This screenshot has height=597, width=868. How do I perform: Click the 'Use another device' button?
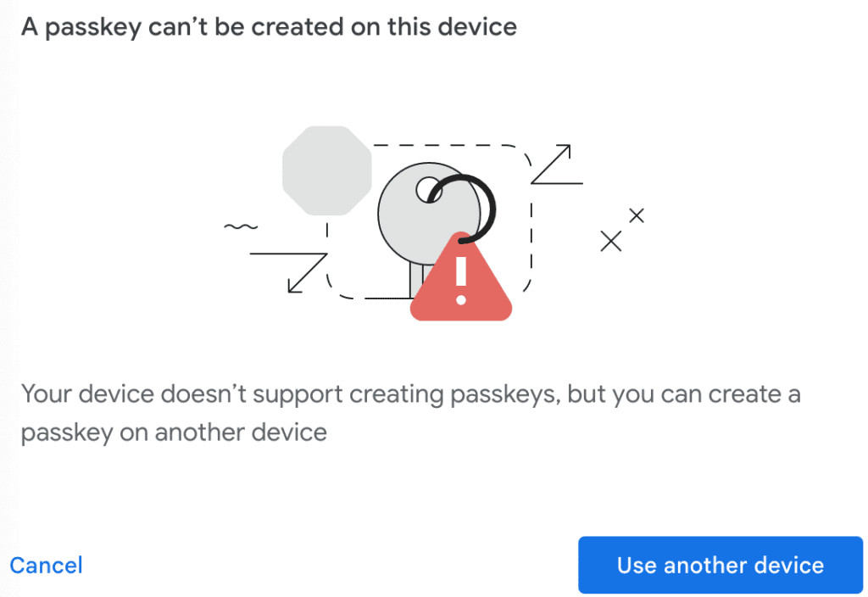coord(720,565)
